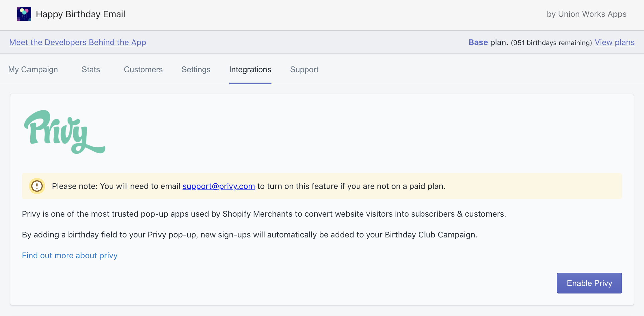The height and width of the screenshot is (316, 644).
Task: Click the Birthday Club Campaign description paragraph
Action: coord(250,235)
